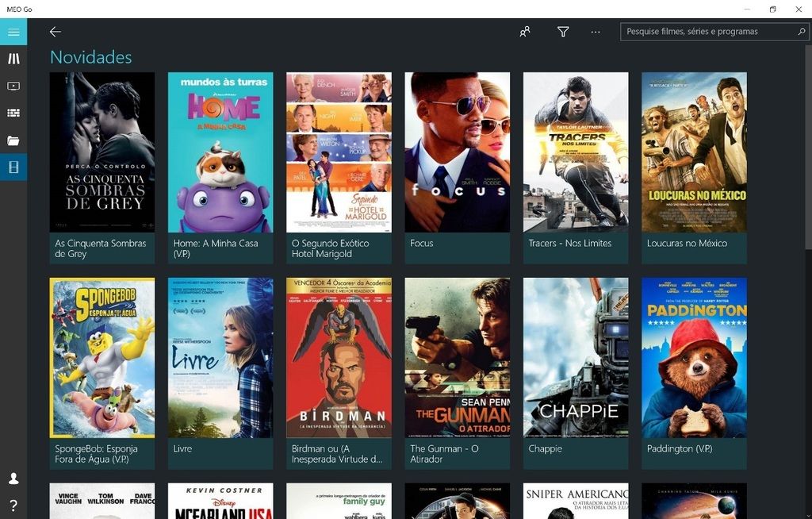Click the people icon in the top bar

[525, 32]
